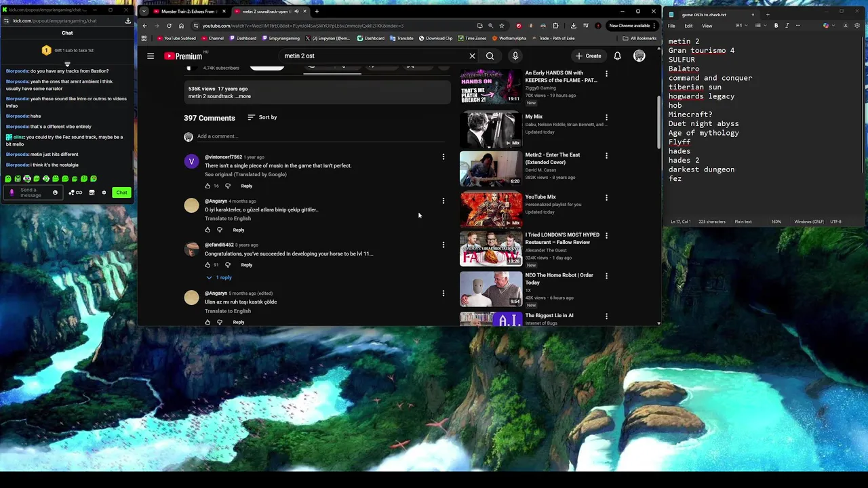Open Chrome extensions puzzle icon

pyautogui.click(x=555, y=26)
